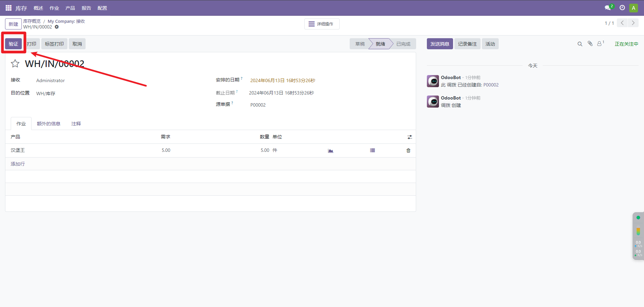Click the 需求 value 5.00 cell
Screen dimensions: 644x307
(166, 150)
